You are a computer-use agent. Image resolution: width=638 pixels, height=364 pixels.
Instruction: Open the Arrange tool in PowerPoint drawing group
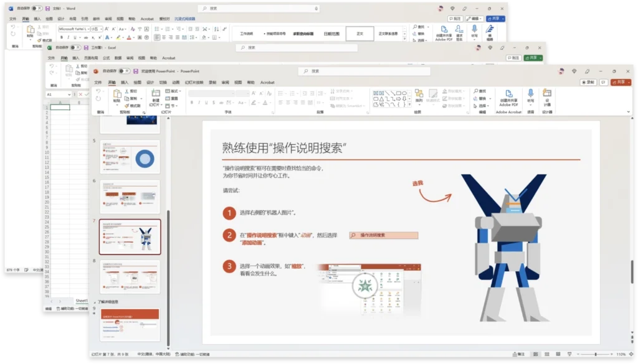point(419,96)
